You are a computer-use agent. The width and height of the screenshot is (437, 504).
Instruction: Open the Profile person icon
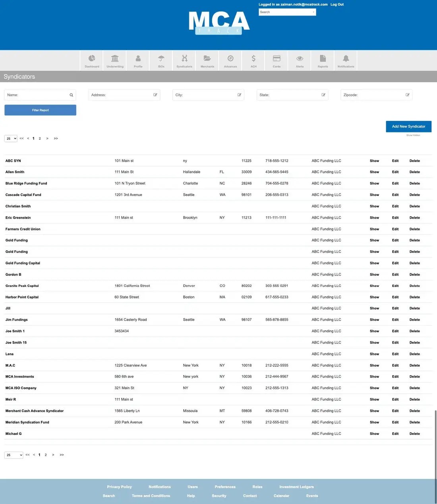[x=138, y=58]
